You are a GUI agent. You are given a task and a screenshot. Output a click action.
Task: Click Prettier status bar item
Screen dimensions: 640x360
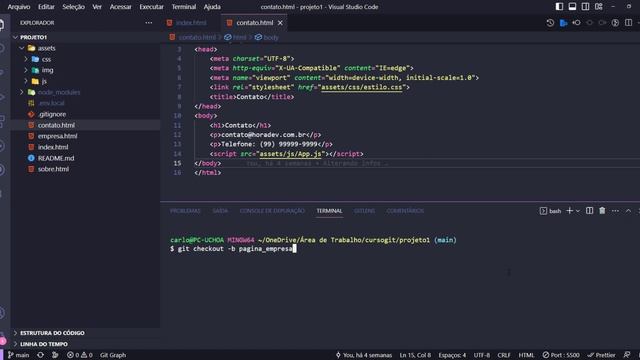601,355
